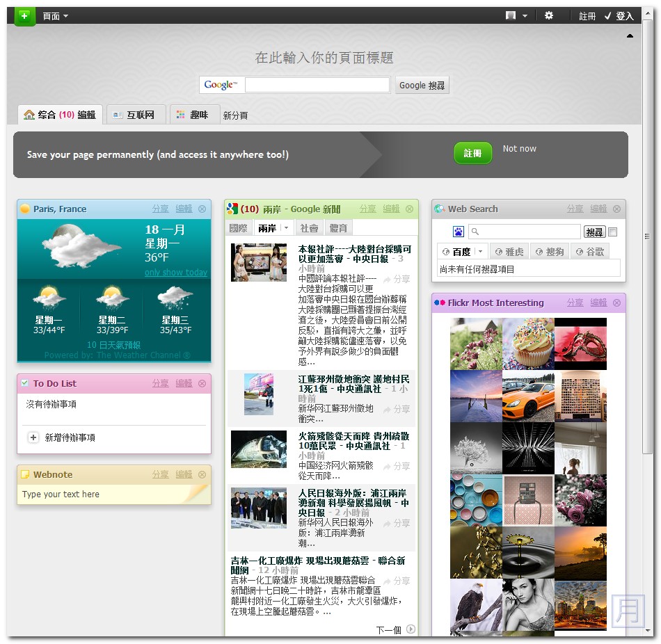This screenshot has height=644, width=661.
Task: Open the settings gear in top bar
Action: click(x=549, y=15)
